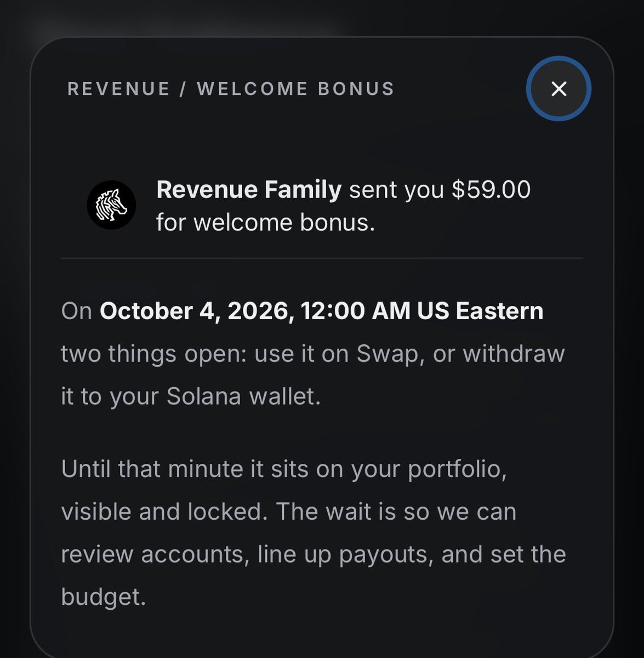Viewport: 644px width, 658px height.
Task: Click the horizontal divider below sender row
Action: coord(322,258)
